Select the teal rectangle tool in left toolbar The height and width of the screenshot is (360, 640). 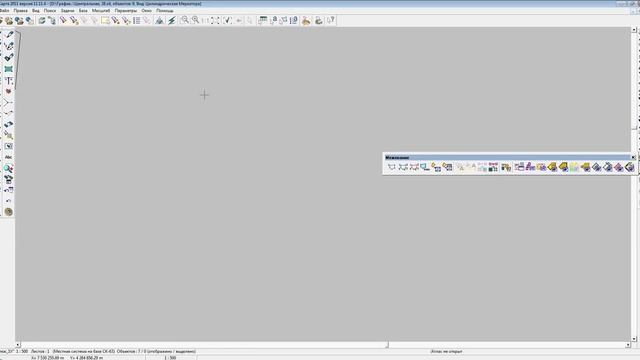click(x=9, y=69)
